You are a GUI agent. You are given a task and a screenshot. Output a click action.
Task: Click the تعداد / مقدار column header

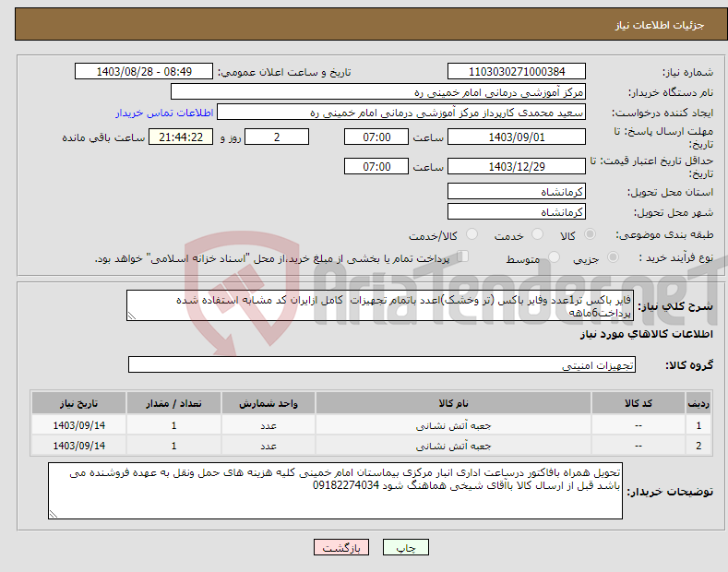(173, 403)
